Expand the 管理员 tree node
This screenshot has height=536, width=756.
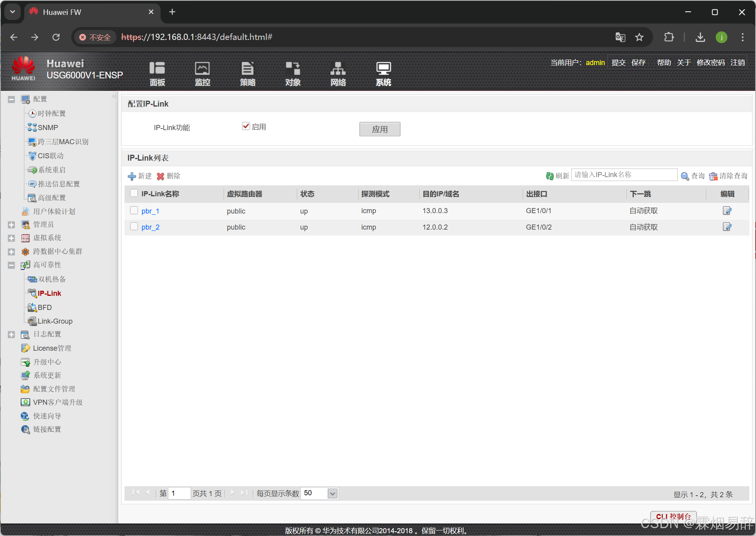(x=11, y=225)
